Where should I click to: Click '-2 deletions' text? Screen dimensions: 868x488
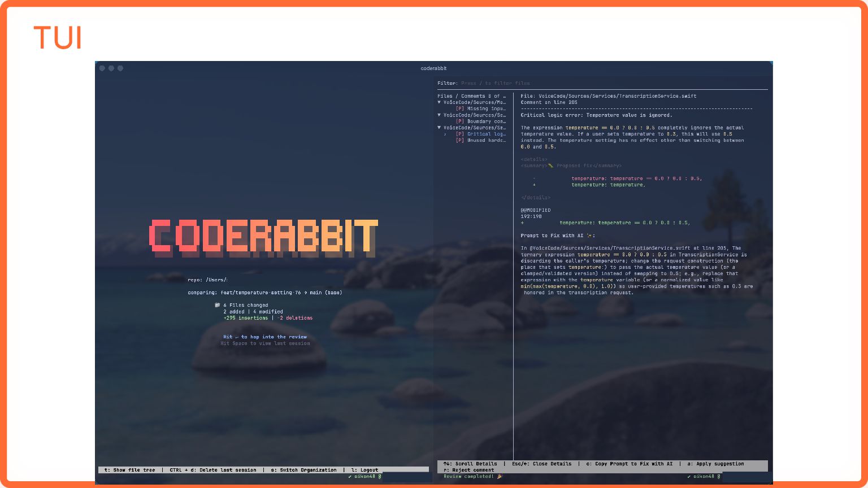(294, 318)
